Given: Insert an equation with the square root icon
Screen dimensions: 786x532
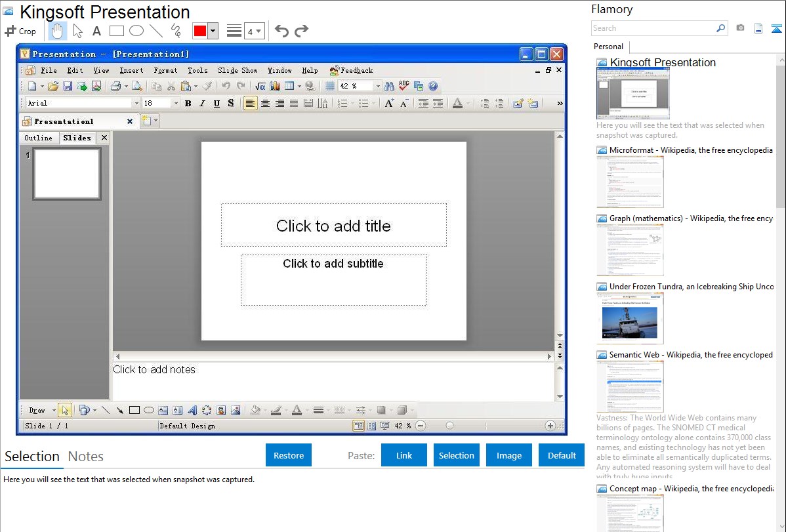Looking at the screenshot, I should (x=260, y=86).
